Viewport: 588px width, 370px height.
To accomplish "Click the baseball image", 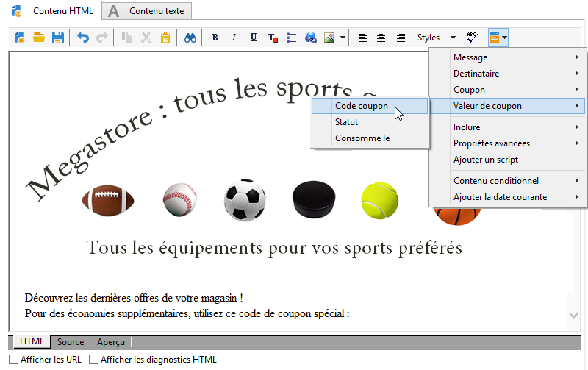I will 180,199.
